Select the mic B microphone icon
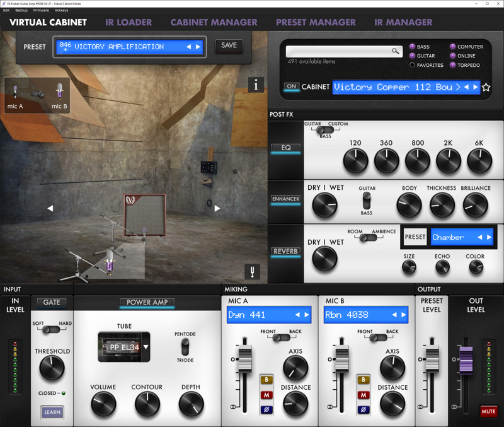This screenshot has width=504, height=427. [x=59, y=91]
